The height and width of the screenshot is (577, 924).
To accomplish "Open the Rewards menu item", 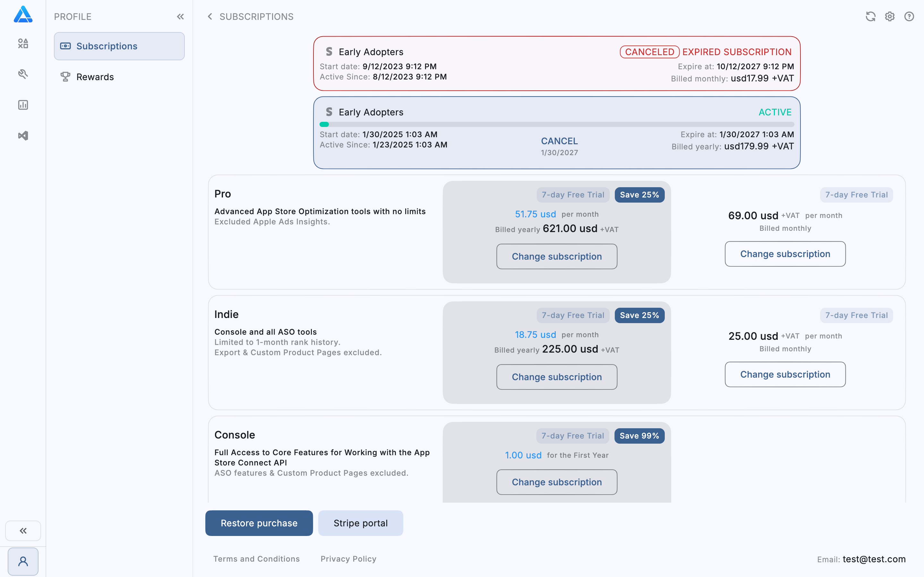I will 95,77.
